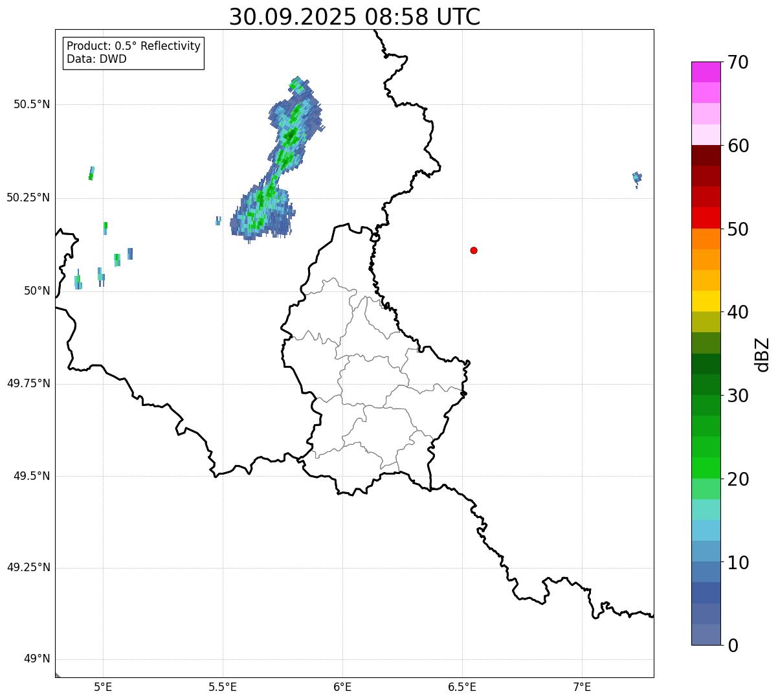Pick the dark maroon swatch at 60 dBZ
The width and height of the screenshot is (778, 700).
(706, 155)
